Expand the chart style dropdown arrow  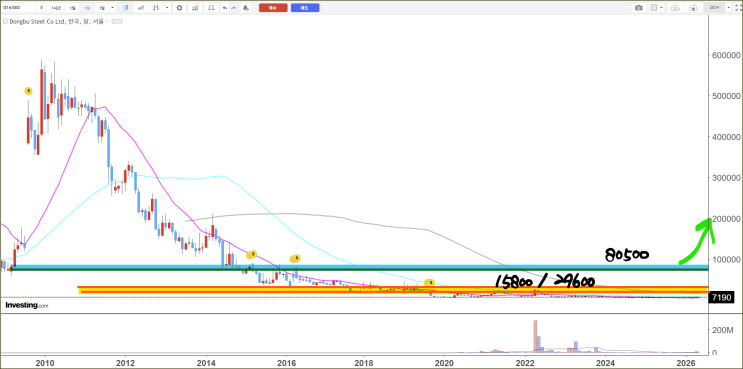pyautogui.click(x=167, y=8)
